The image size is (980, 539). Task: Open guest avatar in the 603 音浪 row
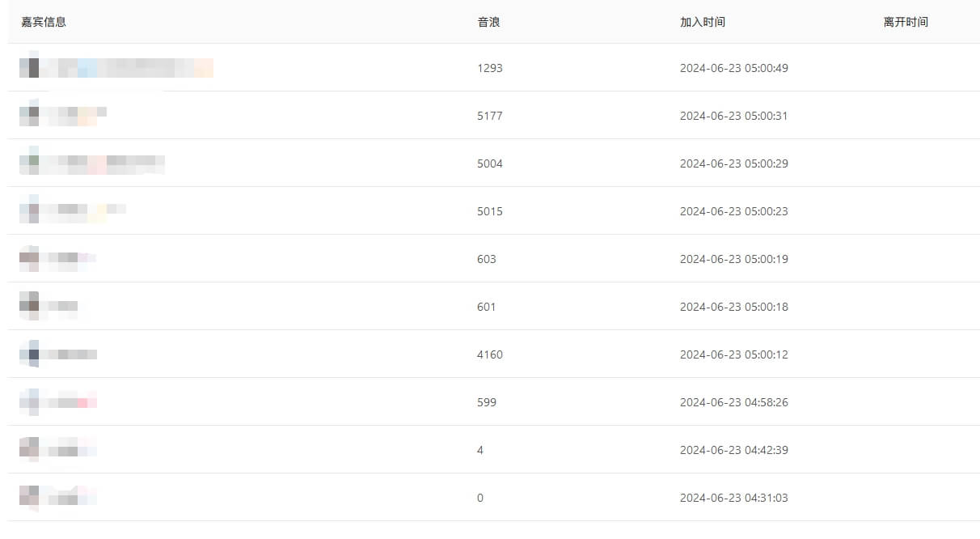pos(29,259)
